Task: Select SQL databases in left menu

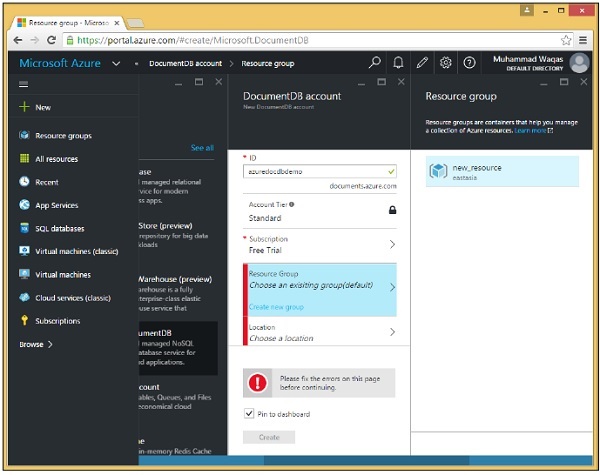Action: 58,228
